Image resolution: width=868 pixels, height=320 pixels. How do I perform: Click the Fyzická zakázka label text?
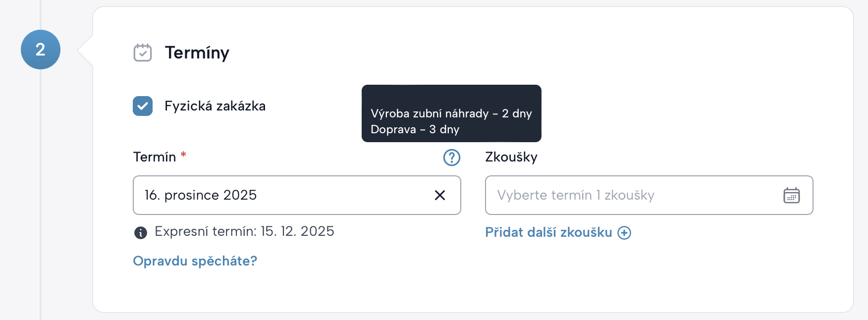pos(215,106)
